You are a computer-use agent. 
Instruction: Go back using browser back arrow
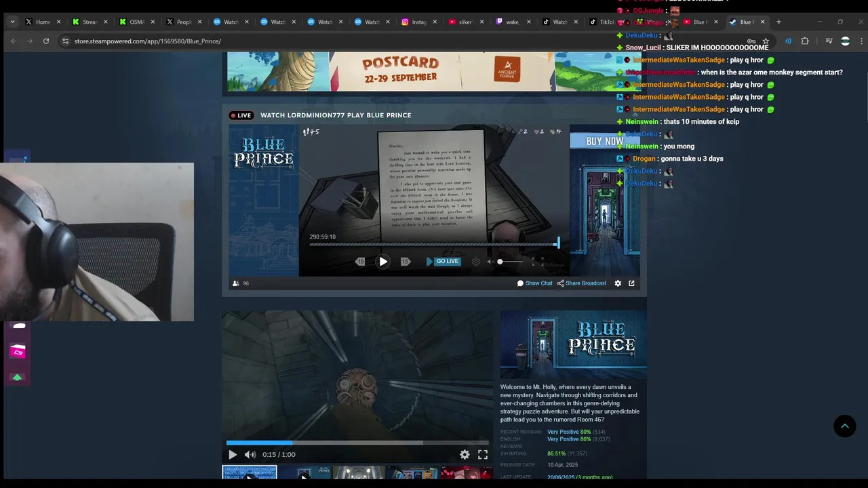(x=14, y=41)
